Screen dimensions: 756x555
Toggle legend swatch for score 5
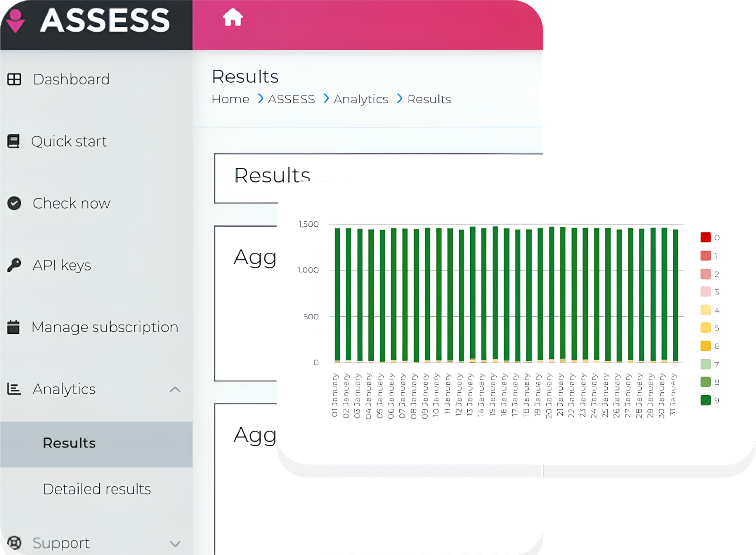[705, 328]
